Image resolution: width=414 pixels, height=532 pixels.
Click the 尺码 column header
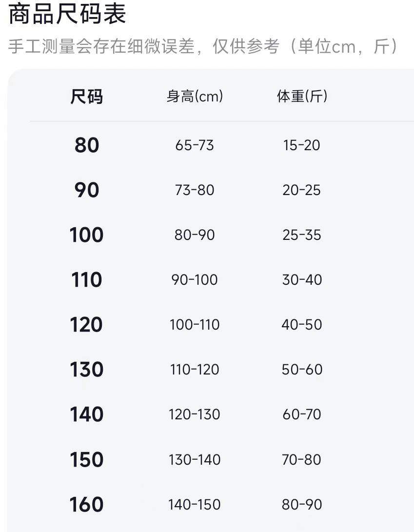click(87, 97)
